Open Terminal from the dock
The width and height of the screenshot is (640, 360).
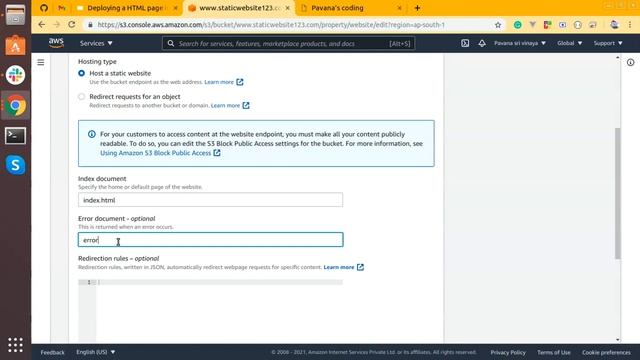tap(16, 136)
